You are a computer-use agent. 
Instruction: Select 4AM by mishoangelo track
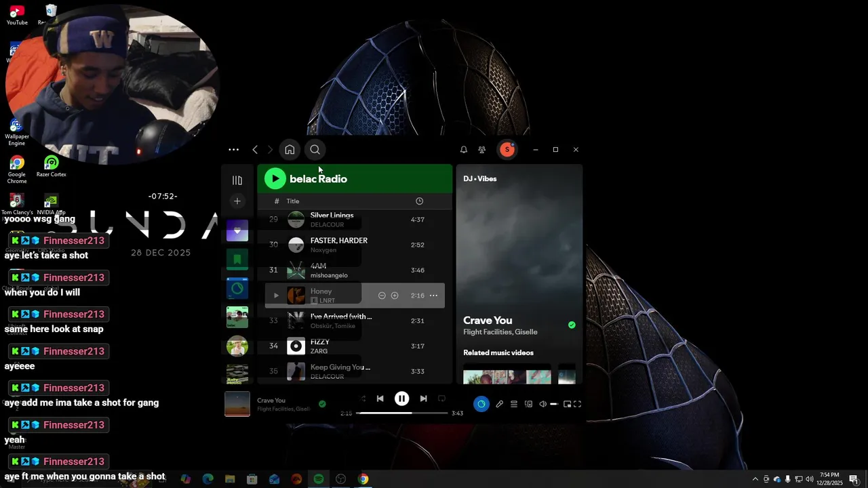355,270
